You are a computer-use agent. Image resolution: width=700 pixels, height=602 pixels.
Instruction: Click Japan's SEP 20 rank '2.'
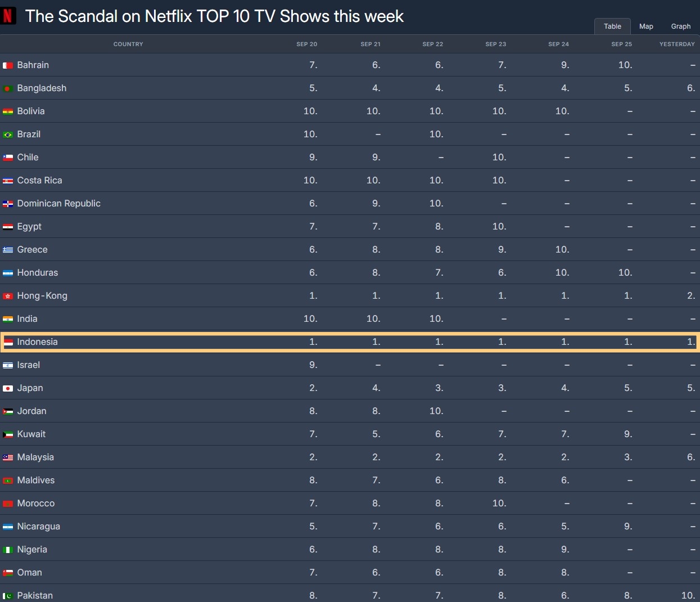pyautogui.click(x=313, y=388)
